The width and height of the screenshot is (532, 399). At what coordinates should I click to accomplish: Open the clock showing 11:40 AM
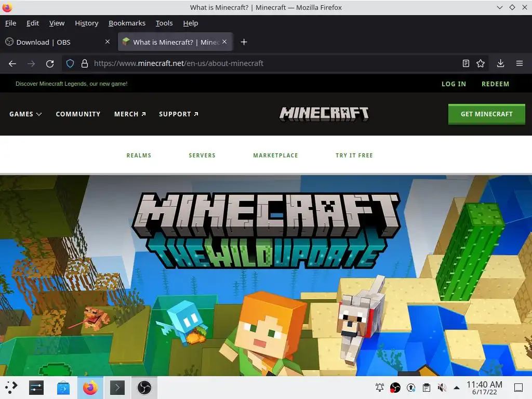click(485, 388)
